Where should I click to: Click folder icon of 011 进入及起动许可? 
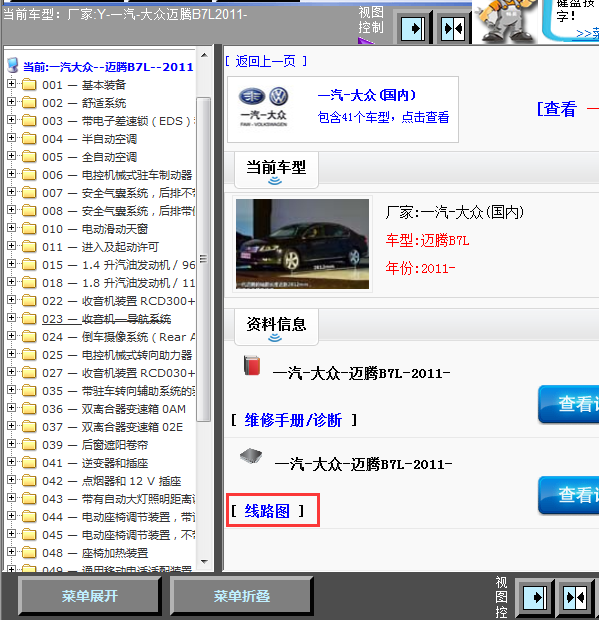[x=29, y=247]
